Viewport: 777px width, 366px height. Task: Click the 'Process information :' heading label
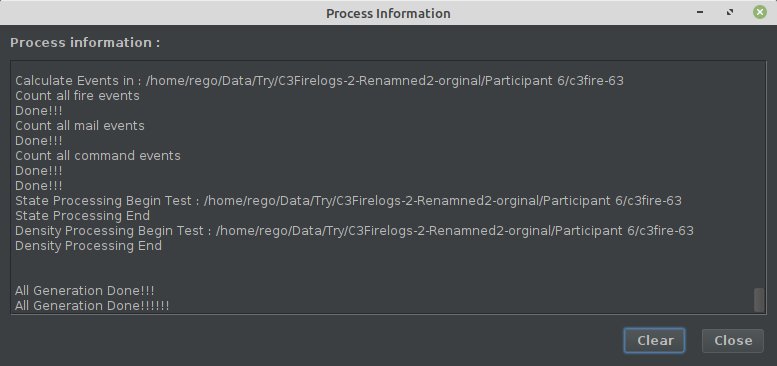[x=85, y=43]
